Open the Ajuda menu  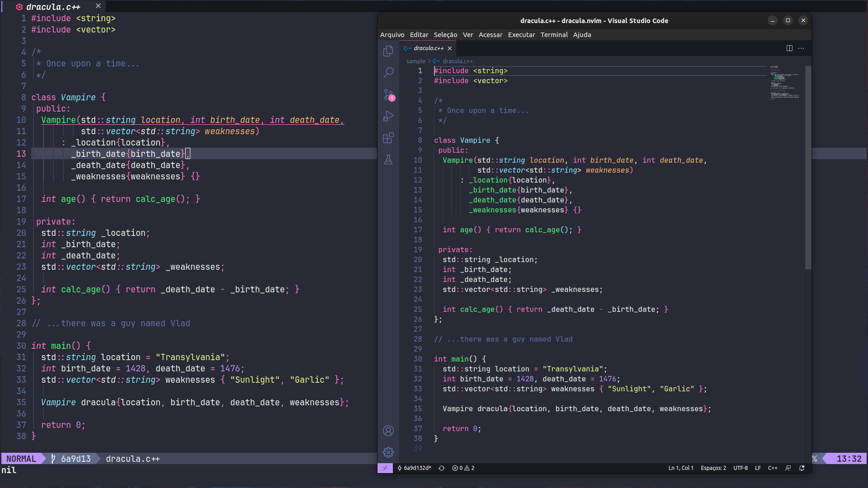pyautogui.click(x=582, y=35)
